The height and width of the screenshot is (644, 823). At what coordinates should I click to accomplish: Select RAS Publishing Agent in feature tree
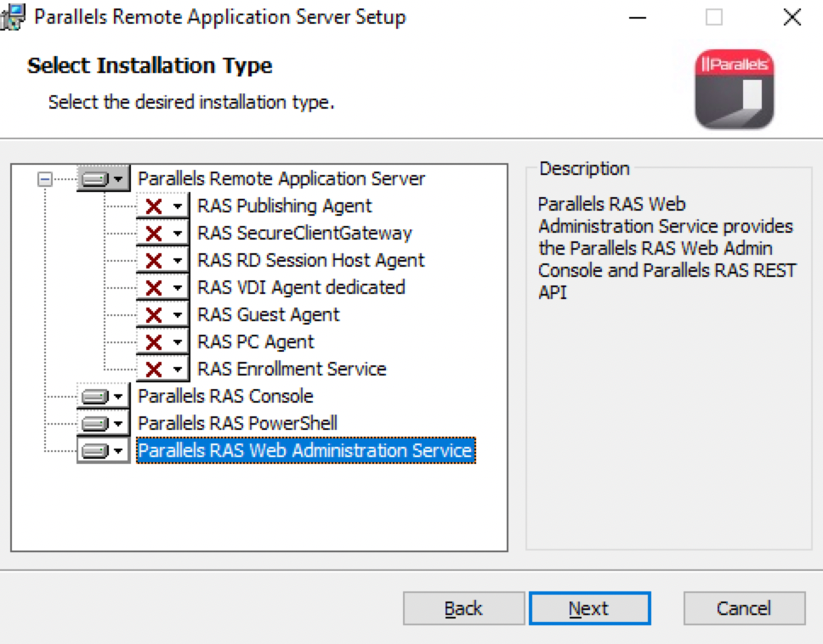point(285,206)
